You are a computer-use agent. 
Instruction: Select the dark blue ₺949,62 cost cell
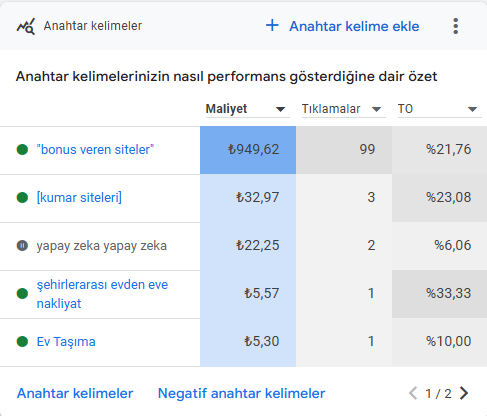point(248,150)
